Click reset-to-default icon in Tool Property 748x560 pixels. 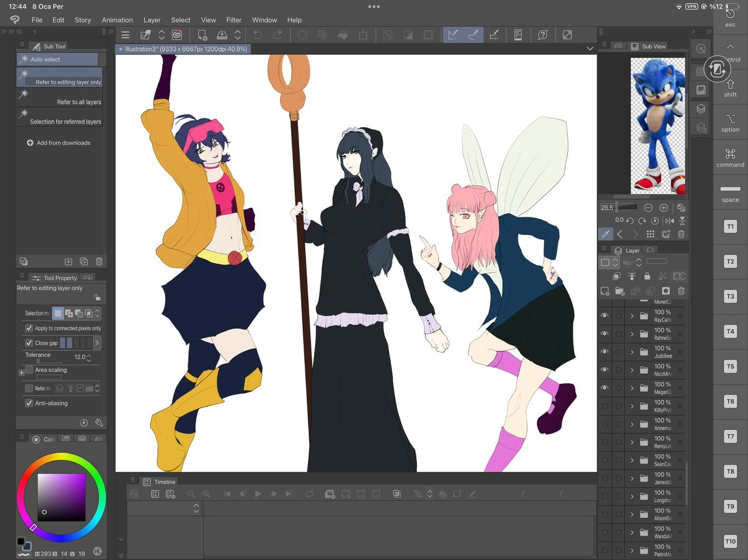84,422
